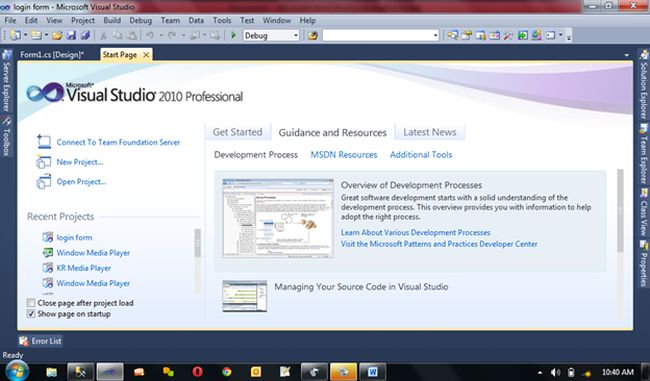Click the Extension Manager toolbar icon
The image size is (650, 381).
[x=536, y=36]
